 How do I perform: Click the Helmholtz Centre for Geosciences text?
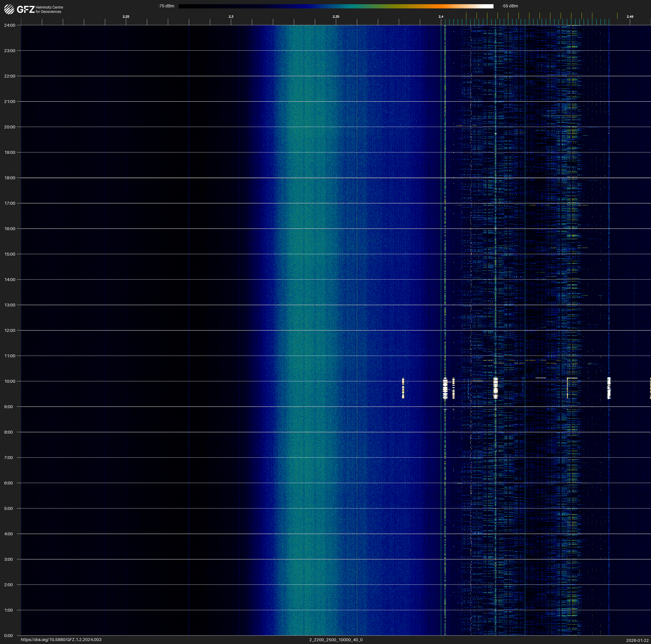49,9
